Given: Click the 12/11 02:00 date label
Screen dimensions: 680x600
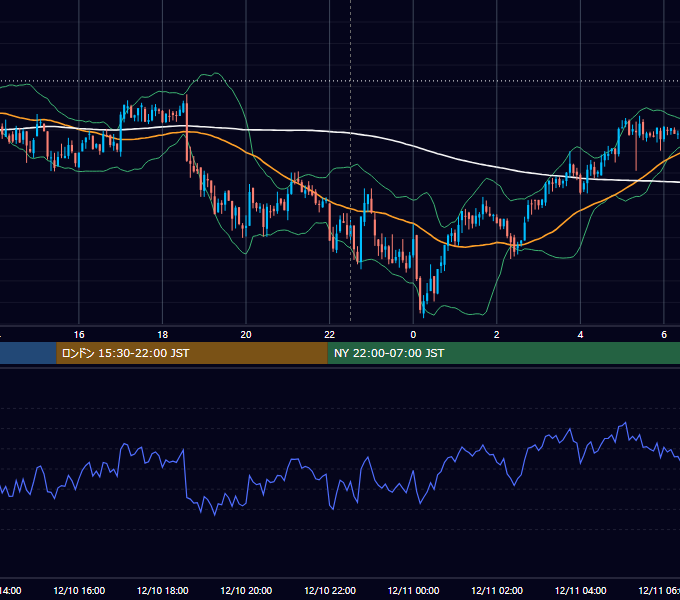Looking at the screenshot, I should (x=497, y=590).
